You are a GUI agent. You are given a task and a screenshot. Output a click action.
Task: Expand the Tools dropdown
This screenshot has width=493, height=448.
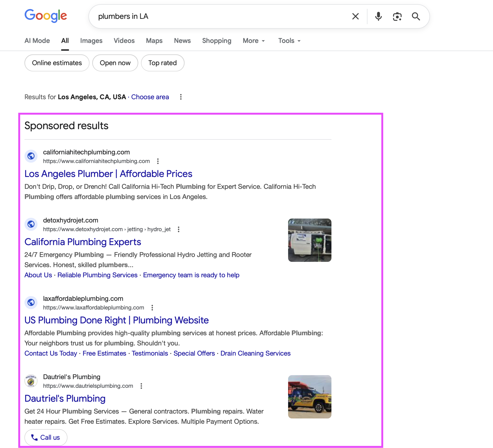(289, 41)
